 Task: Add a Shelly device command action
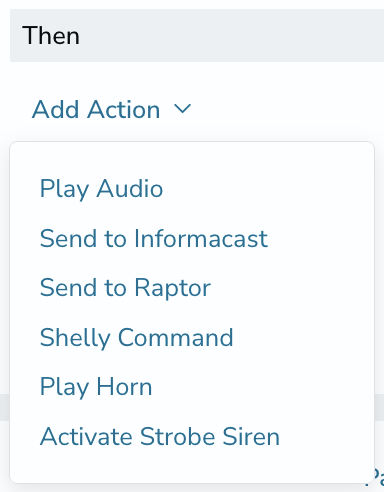coord(136,337)
